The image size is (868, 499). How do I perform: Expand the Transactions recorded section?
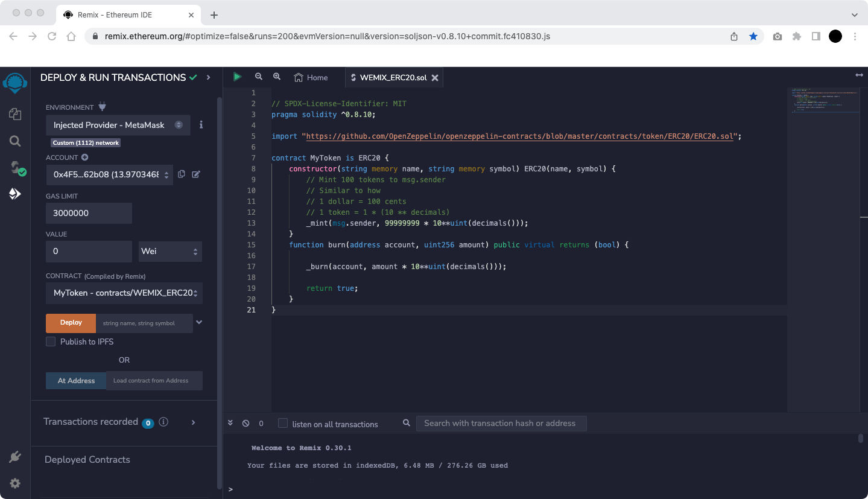click(x=193, y=422)
